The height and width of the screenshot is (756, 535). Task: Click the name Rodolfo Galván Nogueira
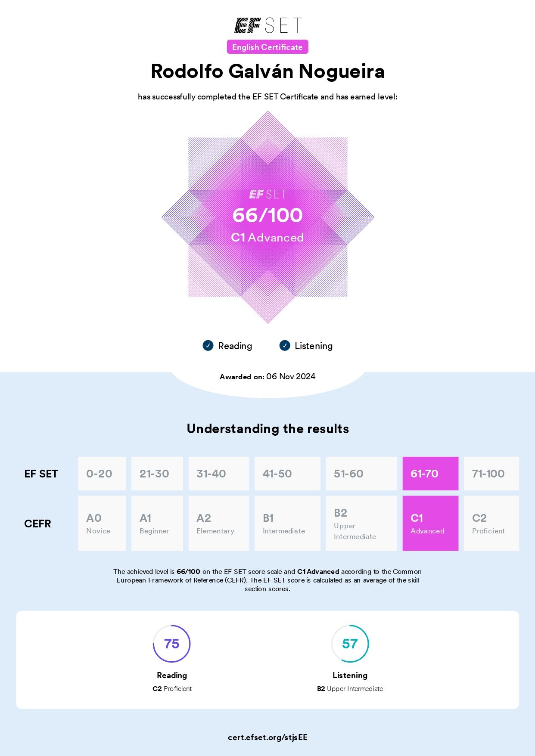tap(267, 71)
